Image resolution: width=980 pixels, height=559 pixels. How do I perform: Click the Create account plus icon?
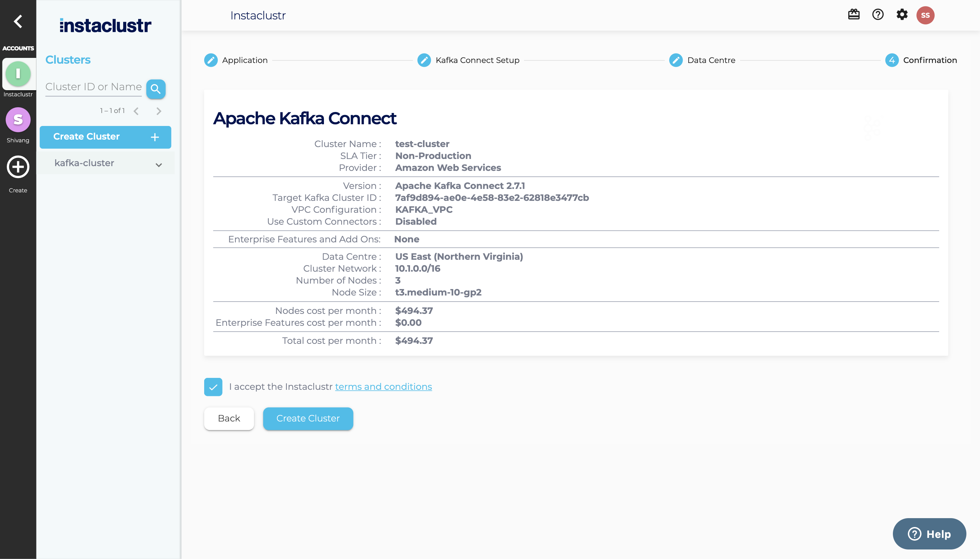click(18, 167)
